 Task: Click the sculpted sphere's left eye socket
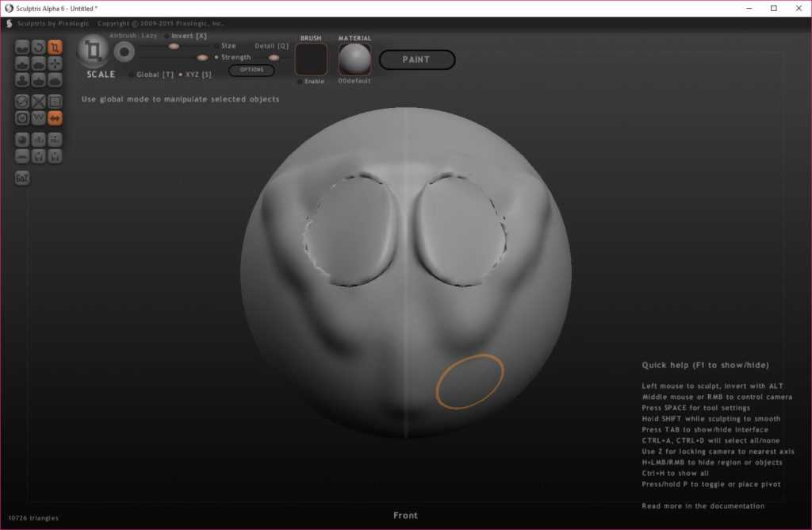(x=350, y=229)
